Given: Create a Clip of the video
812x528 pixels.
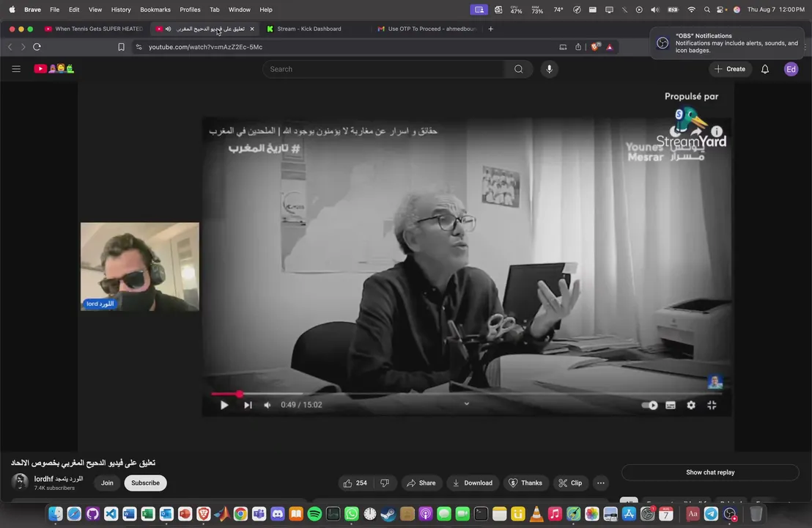Looking at the screenshot, I should coord(571,483).
